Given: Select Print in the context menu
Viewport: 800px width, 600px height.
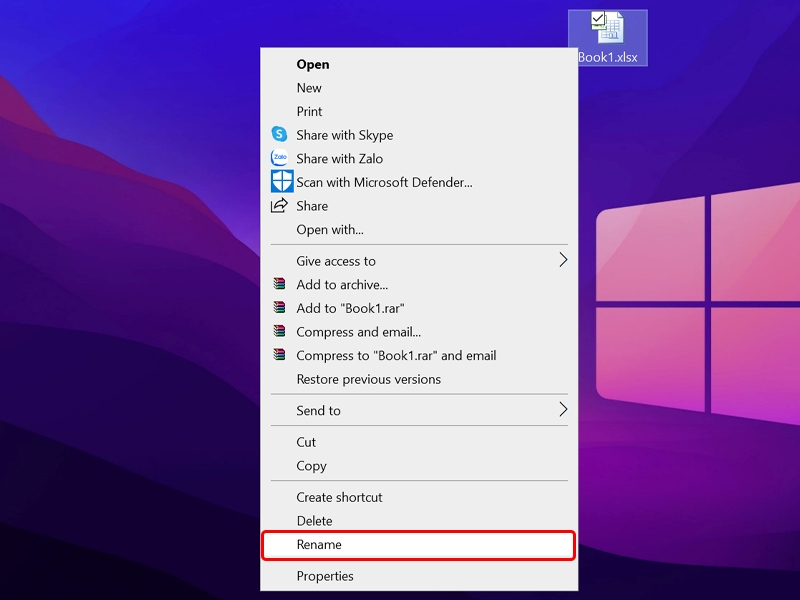Looking at the screenshot, I should [419, 111].
